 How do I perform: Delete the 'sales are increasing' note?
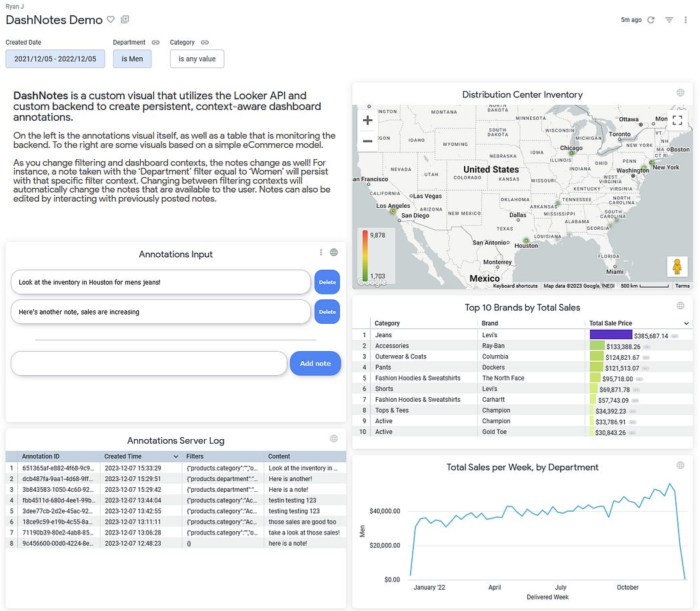point(327,312)
